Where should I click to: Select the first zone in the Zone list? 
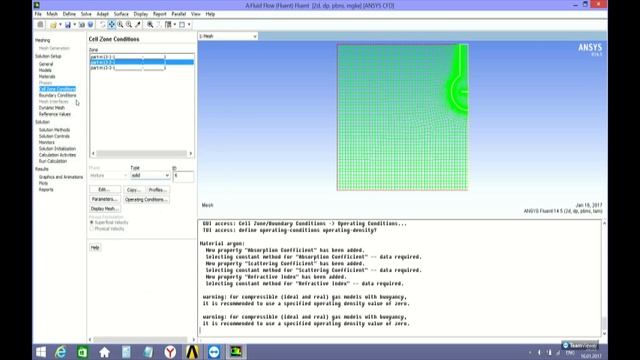click(142, 57)
